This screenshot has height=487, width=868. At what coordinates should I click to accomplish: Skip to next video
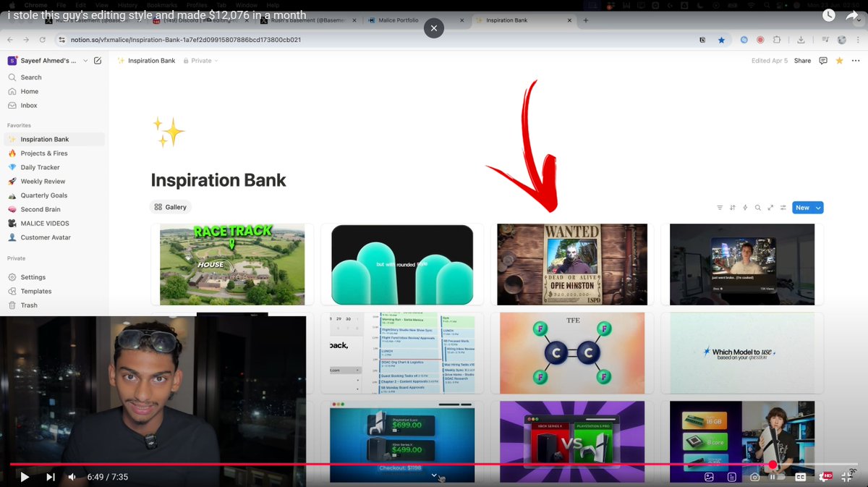click(51, 477)
